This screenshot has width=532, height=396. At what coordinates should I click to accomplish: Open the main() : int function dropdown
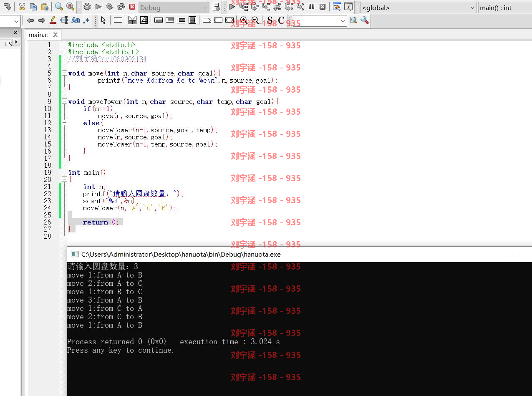(505, 8)
